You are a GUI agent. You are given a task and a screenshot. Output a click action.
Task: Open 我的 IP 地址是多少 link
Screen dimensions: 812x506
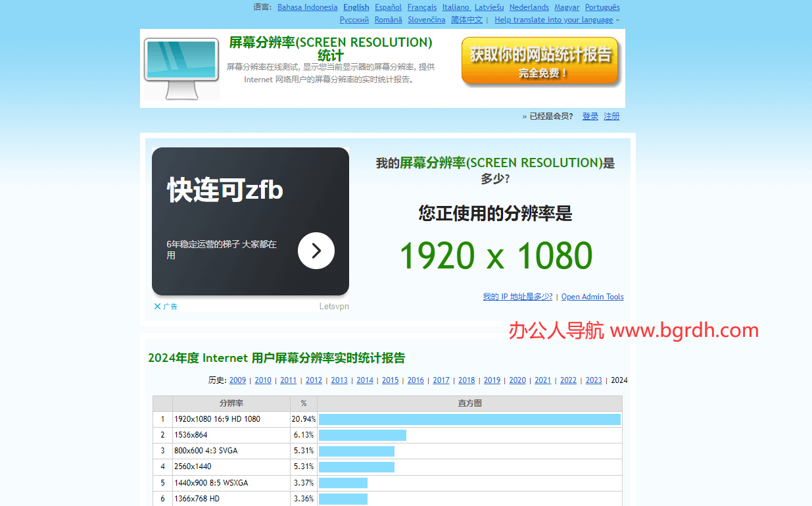coord(517,297)
